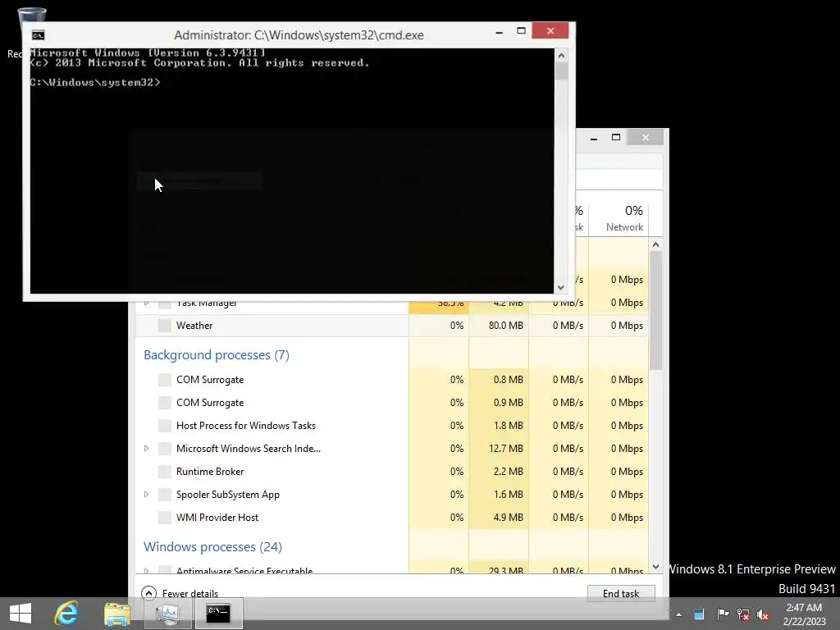Screen dimensions: 840x630
Task: Click the 4.9 MB memory cell of WMI Provider Host
Action: [499, 518]
